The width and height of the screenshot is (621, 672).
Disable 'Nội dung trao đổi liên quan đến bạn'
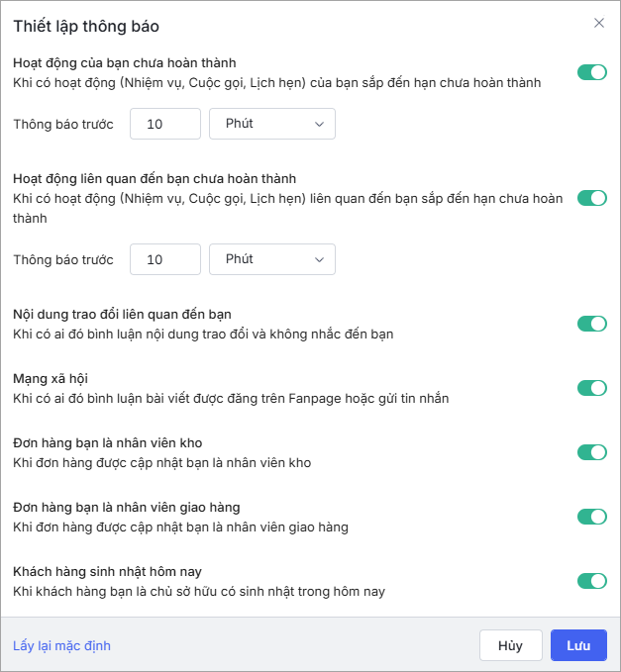click(592, 324)
